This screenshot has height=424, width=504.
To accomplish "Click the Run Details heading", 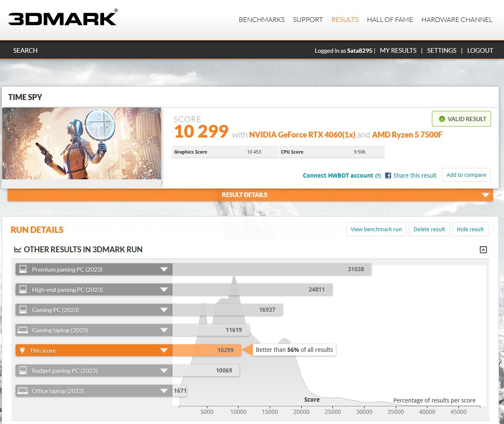I will [x=37, y=230].
